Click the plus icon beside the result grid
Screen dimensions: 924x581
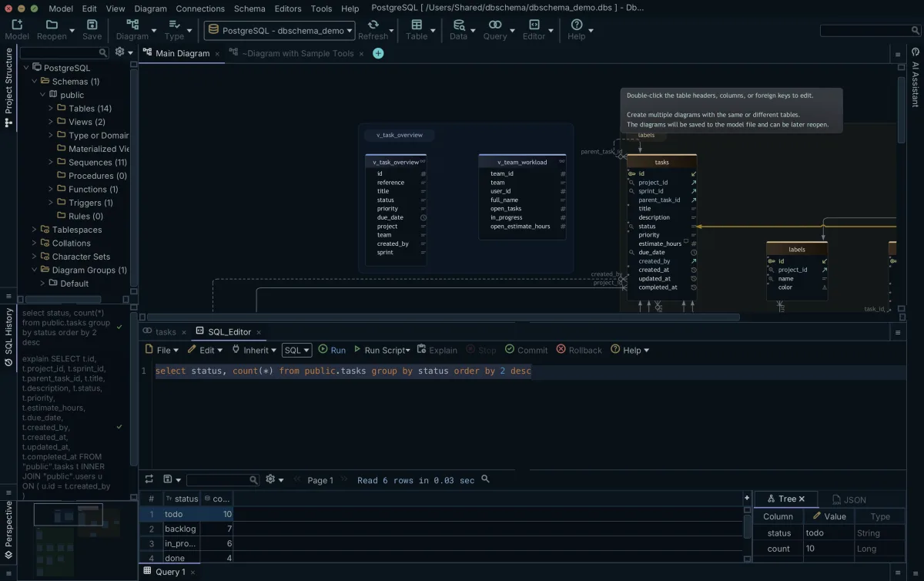pyautogui.click(x=747, y=498)
